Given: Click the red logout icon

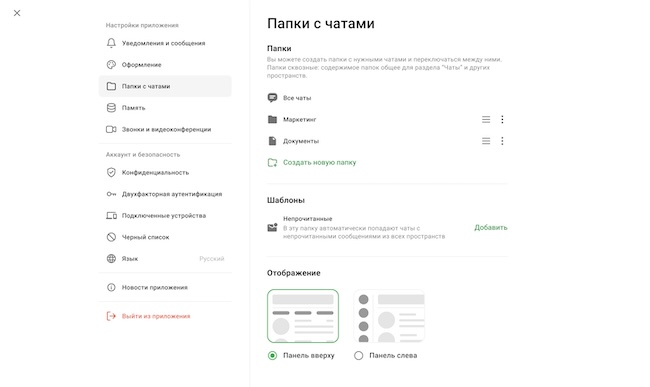Looking at the screenshot, I should coord(111,316).
